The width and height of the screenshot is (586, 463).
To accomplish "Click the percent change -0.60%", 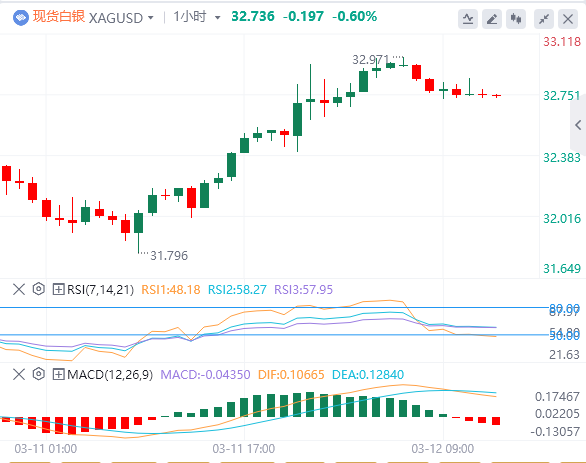I will [x=354, y=16].
